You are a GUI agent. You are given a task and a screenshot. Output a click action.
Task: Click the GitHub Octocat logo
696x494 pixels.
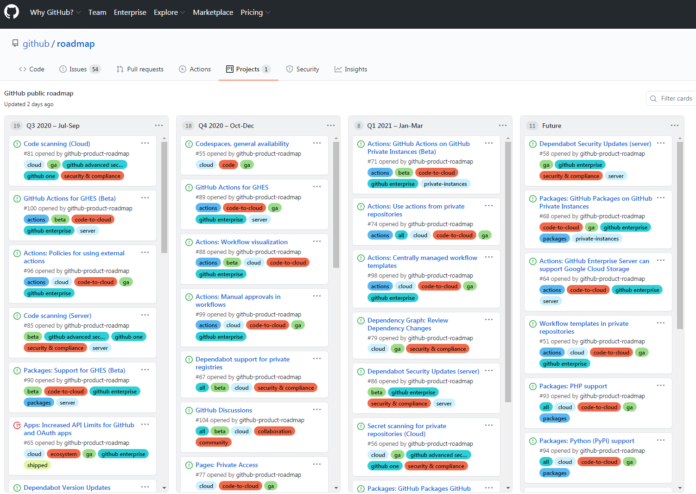point(14,13)
